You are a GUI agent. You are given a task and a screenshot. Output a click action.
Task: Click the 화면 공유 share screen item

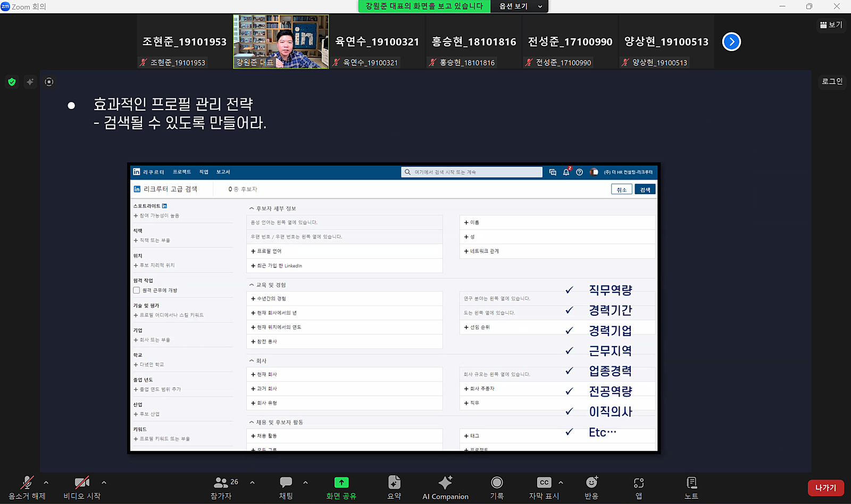point(341,488)
